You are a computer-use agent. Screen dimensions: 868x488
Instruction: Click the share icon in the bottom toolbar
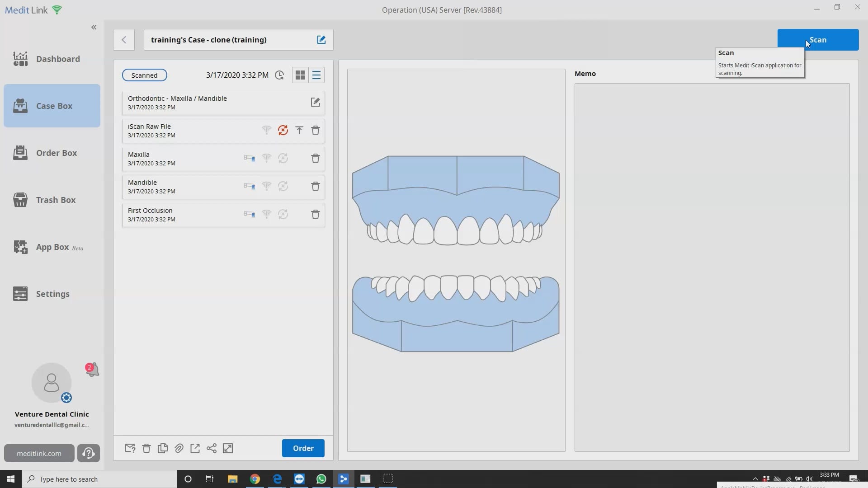(x=211, y=448)
